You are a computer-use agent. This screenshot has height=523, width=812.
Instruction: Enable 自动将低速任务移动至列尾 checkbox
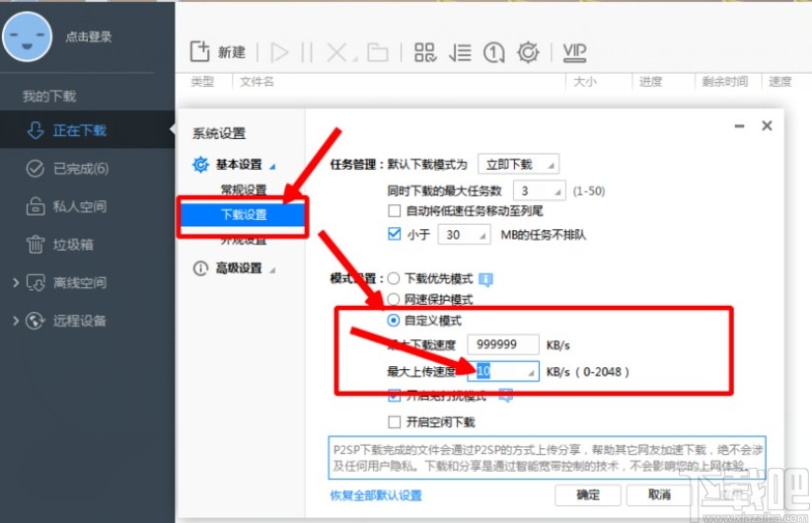pos(394,211)
